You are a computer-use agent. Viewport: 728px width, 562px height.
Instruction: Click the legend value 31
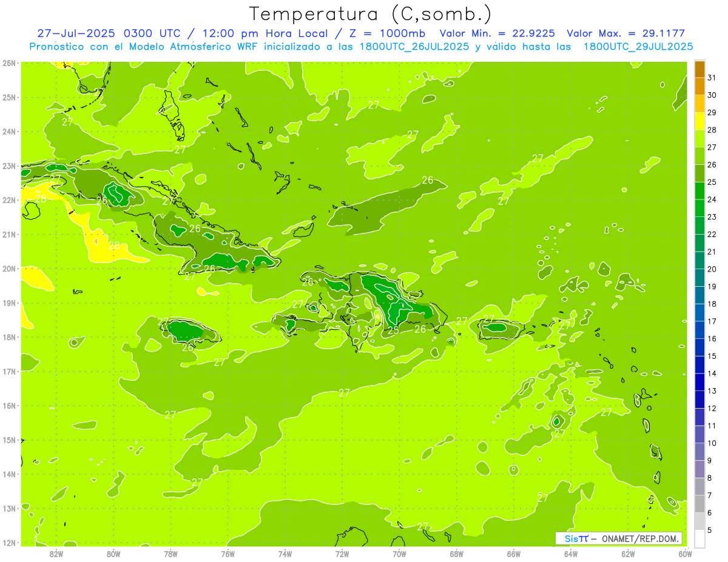pyautogui.click(x=712, y=78)
